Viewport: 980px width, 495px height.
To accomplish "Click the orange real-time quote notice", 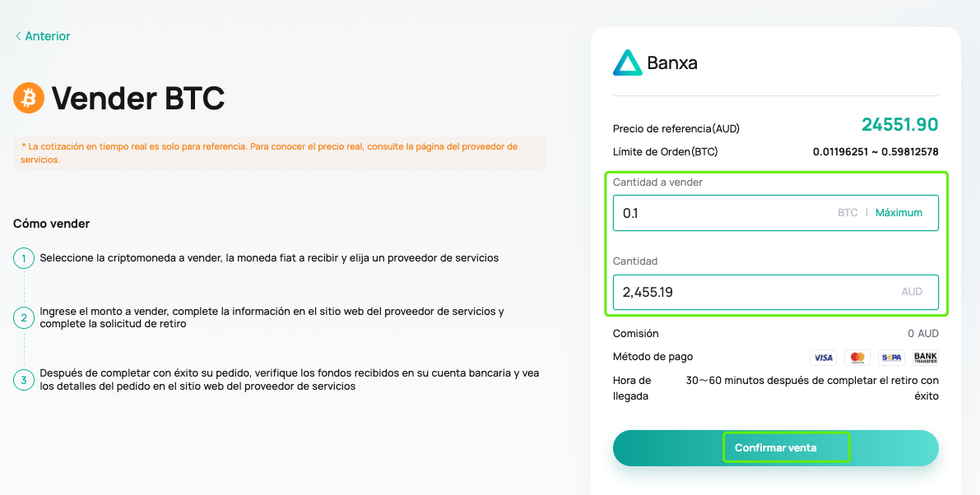I will 279,153.
